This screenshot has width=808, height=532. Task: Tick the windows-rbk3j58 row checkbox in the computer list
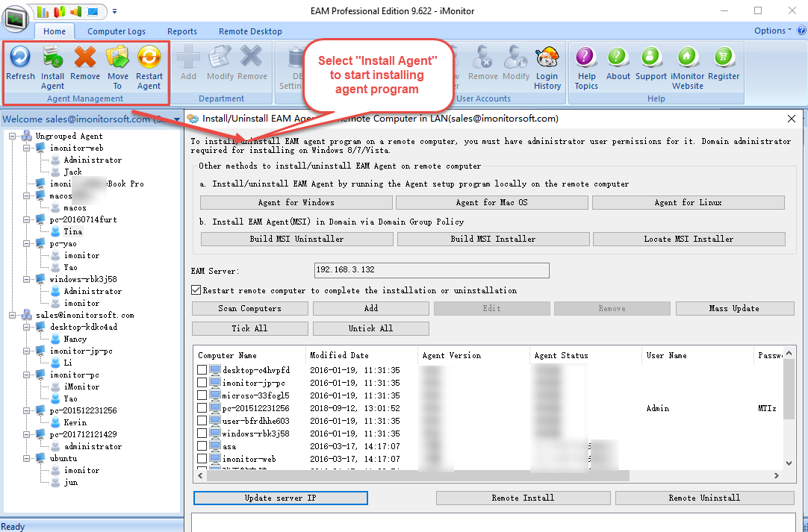(x=202, y=433)
